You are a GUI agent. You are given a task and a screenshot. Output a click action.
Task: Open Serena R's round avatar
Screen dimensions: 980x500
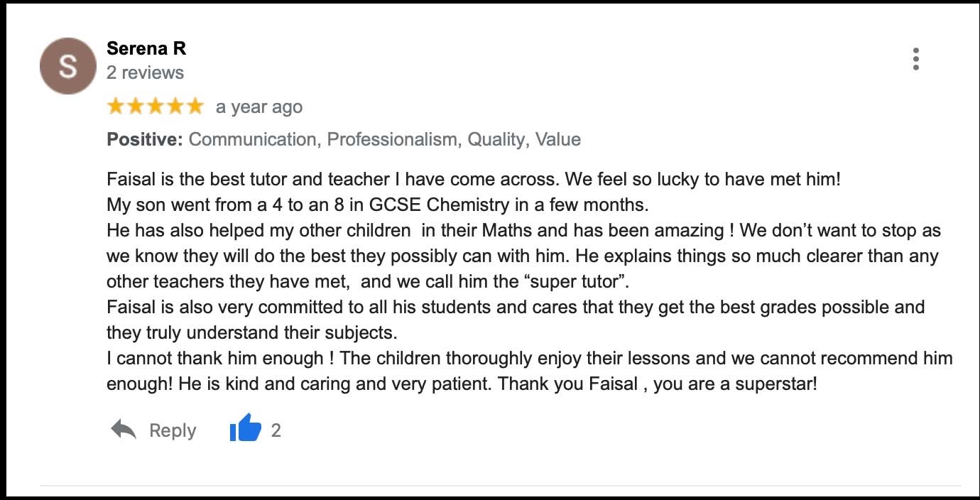67,66
